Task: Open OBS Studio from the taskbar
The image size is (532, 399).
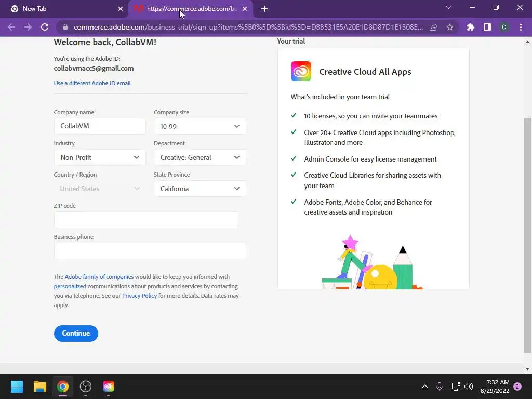Action: (x=86, y=387)
